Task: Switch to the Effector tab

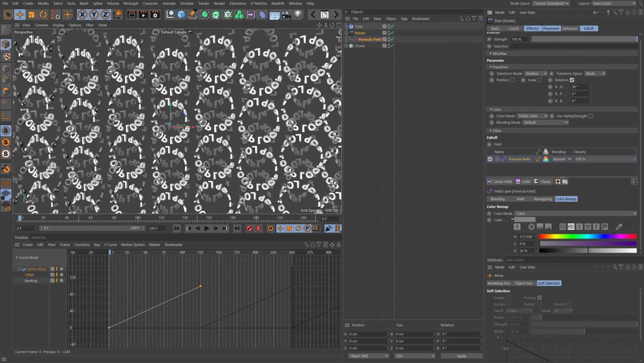Action: [533, 29]
